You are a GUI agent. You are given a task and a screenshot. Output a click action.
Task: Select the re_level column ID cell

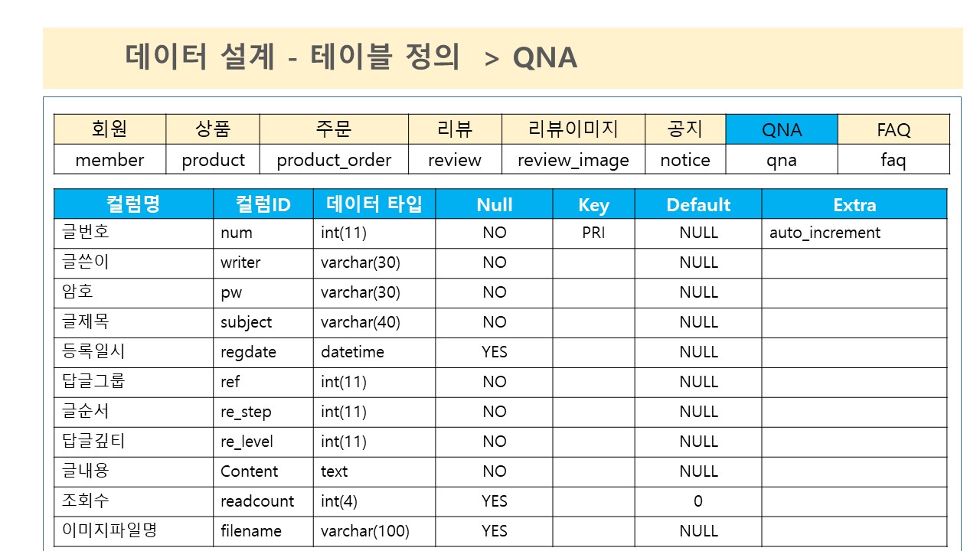pos(263,442)
